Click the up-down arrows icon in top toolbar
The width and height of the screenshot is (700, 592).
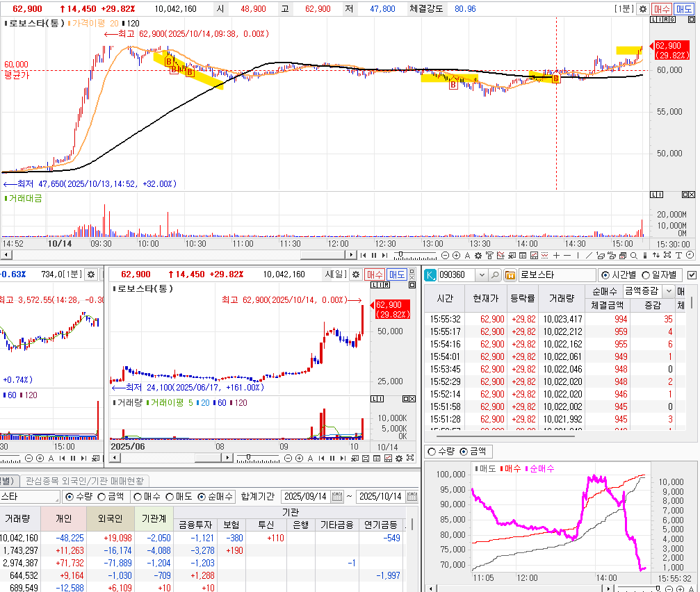click(x=656, y=255)
